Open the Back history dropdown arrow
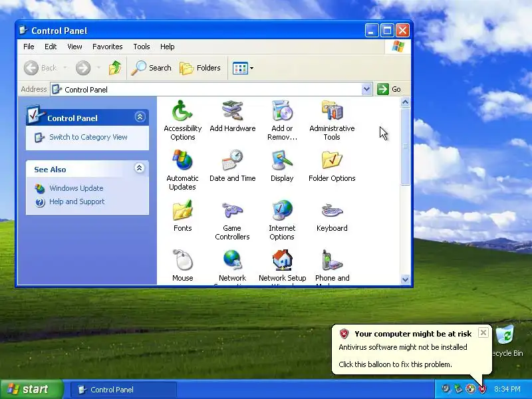The image size is (532, 399). click(x=65, y=68)
